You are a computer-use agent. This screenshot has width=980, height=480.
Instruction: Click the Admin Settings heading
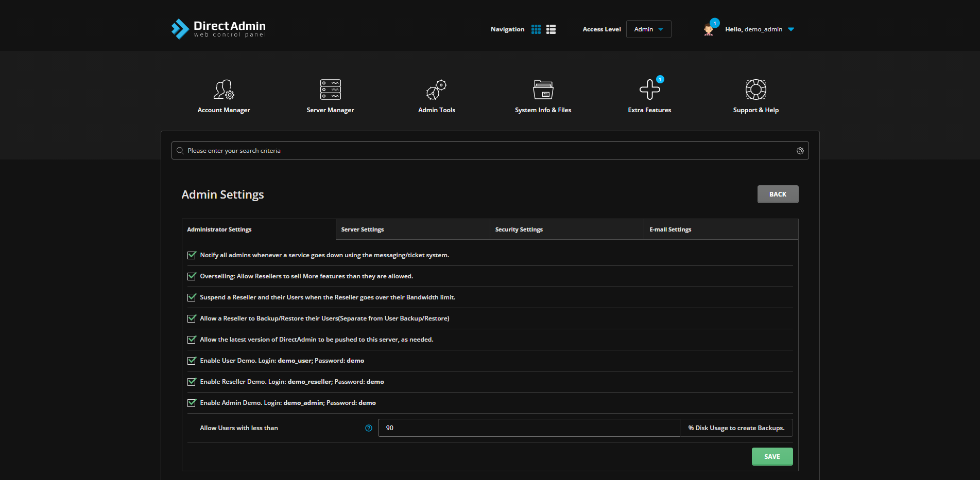pos(222,194)
